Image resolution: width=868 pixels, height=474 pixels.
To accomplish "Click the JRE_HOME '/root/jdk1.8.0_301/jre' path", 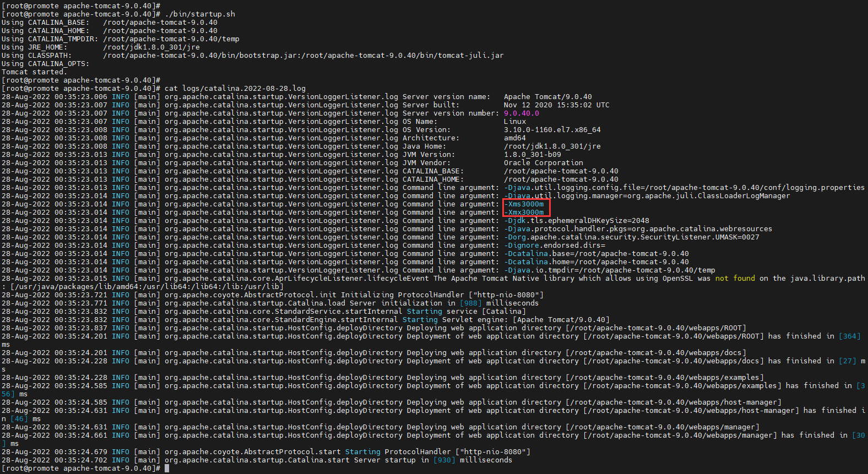I will click(x=151, y=47).
